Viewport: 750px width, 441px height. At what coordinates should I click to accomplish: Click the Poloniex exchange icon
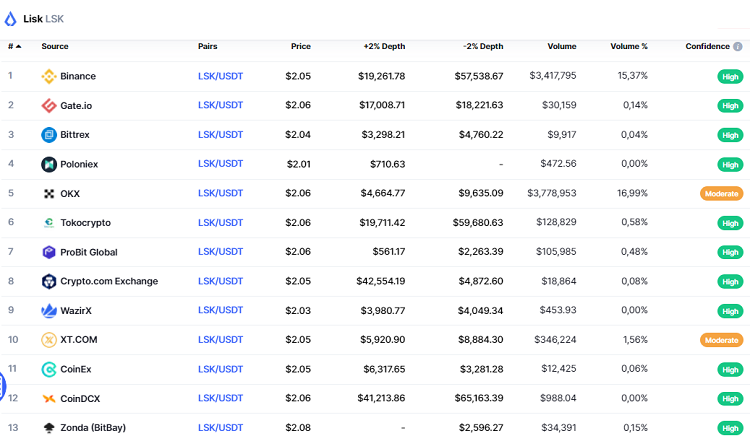pos(48,164)
